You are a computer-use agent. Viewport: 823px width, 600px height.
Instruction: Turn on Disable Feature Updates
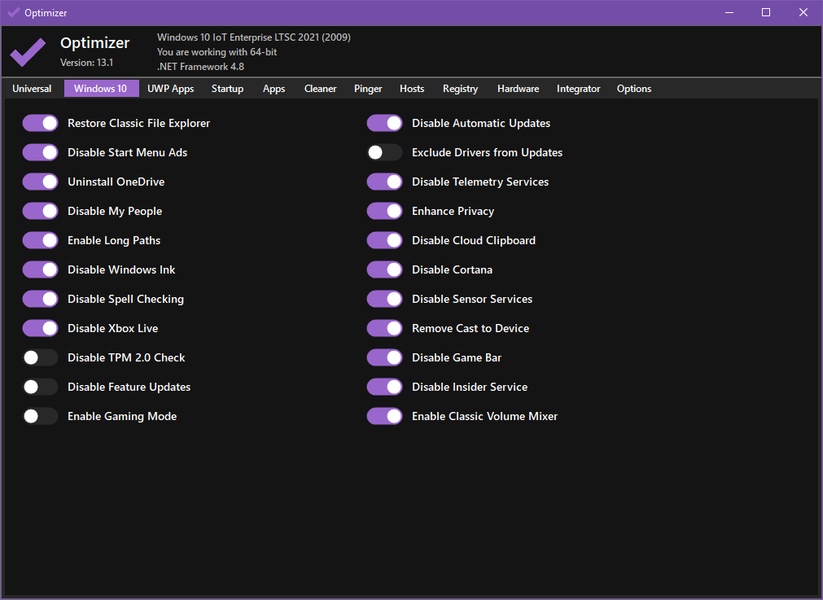(x=41, y=387)
